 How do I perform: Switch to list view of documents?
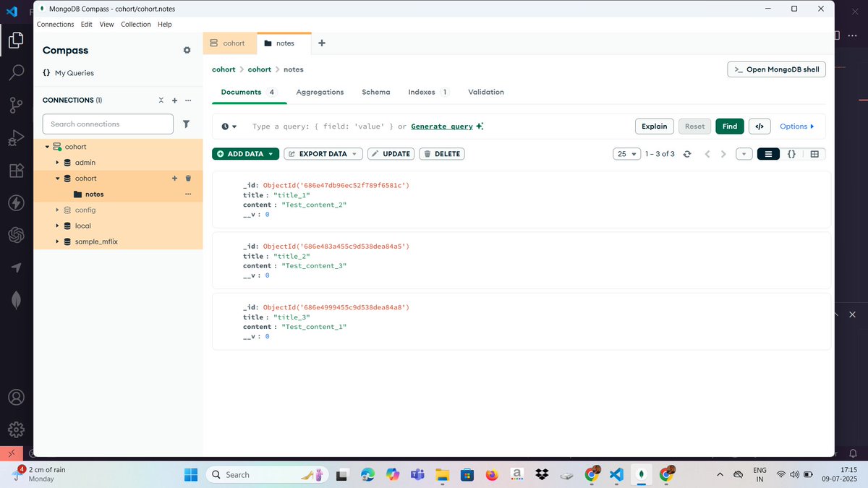(768, 154)
